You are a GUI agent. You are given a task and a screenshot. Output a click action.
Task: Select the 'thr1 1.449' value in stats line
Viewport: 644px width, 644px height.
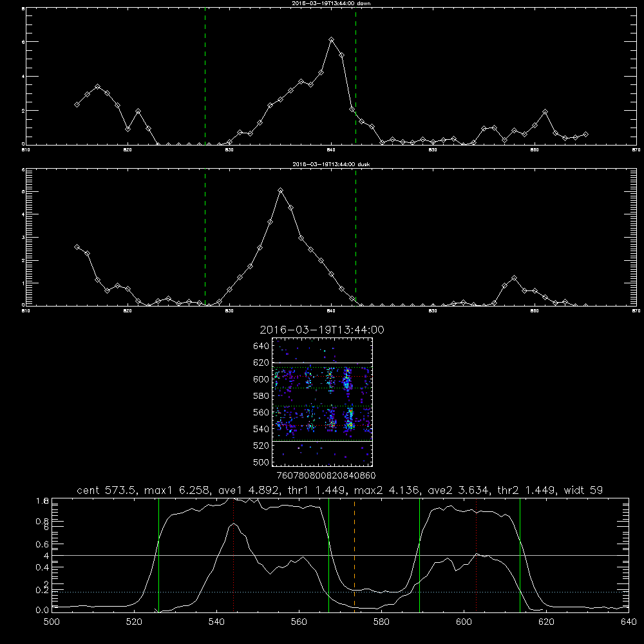click(x=318, y=490)
